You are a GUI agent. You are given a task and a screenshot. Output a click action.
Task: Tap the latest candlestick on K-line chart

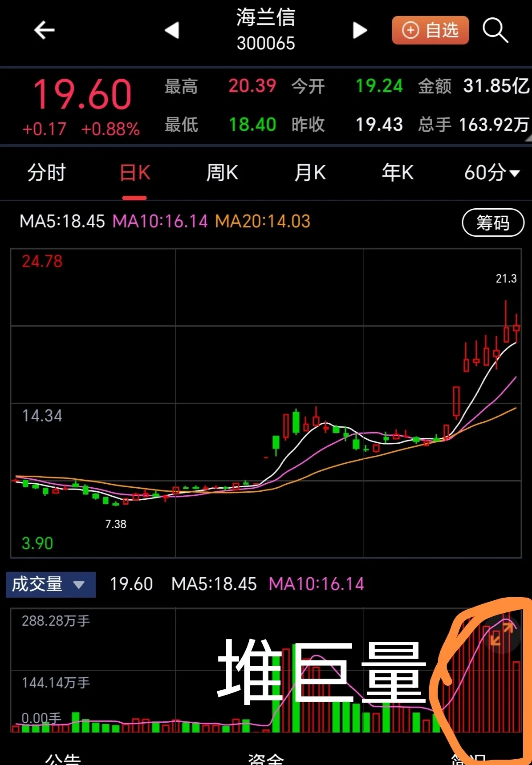[516, 328]
